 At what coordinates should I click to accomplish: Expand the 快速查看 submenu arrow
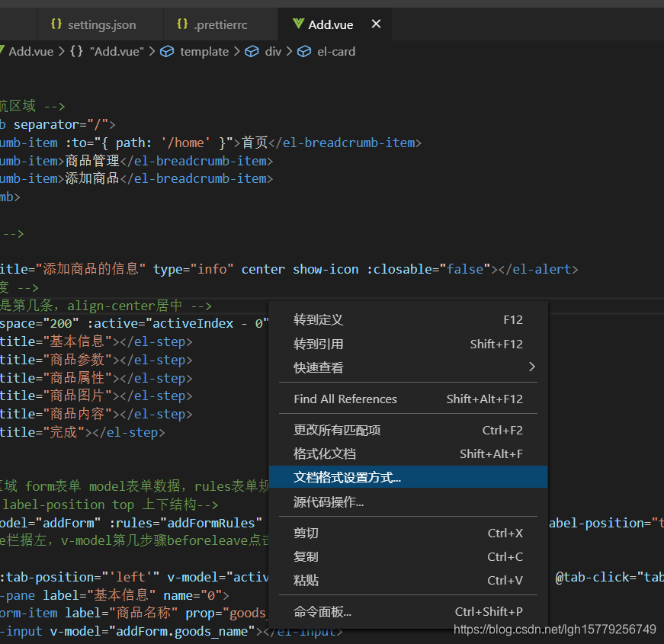click(x=532, y=367)
